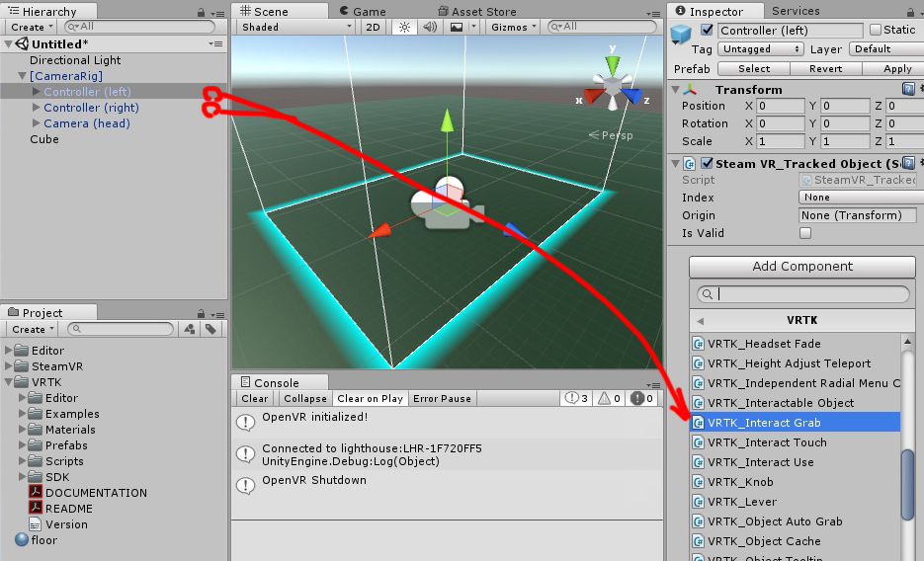
Task: Click console warning count icon
Action: tap(610, 399)
